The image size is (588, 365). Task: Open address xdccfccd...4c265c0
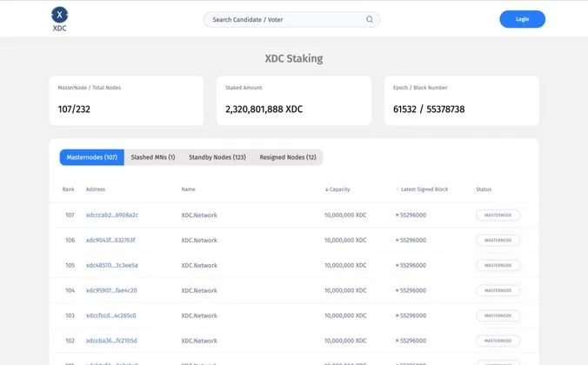[111, 315]
